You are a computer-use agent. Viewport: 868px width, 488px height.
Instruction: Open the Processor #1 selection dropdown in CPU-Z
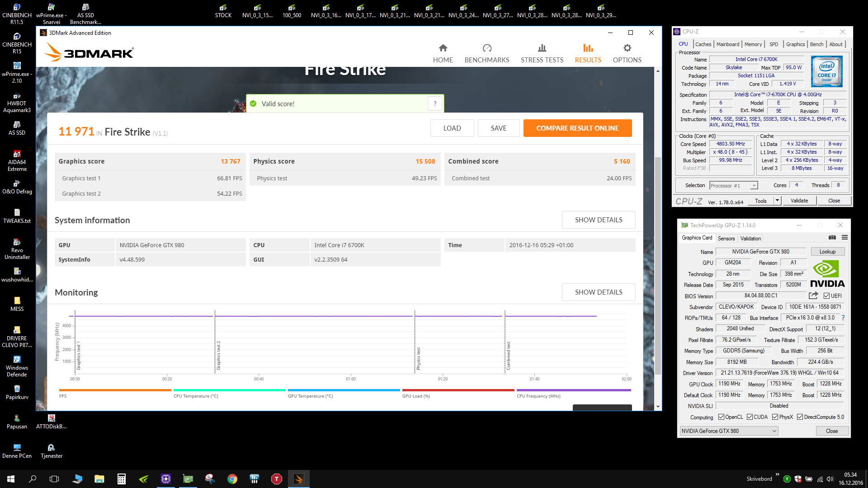(733, 186)
